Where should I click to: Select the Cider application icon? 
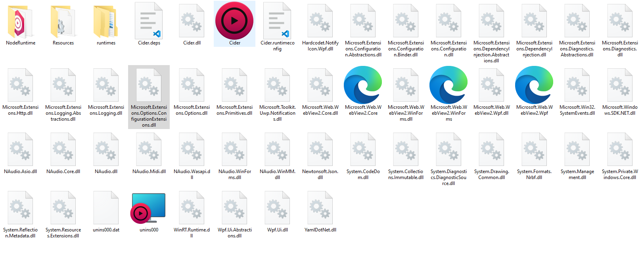[x=234, y=21]
